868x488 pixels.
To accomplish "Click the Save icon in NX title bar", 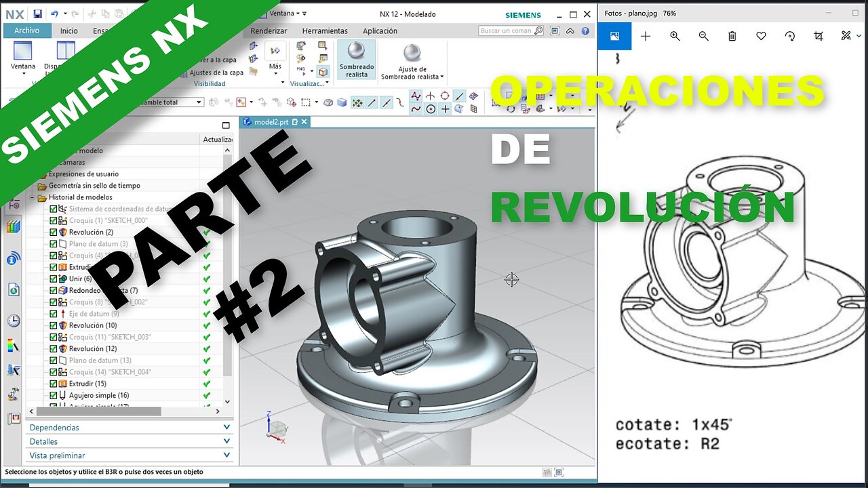I will (37, 14).
